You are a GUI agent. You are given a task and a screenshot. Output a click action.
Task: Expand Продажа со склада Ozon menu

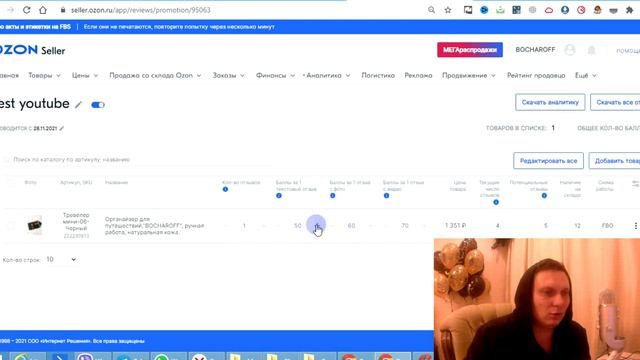pos(155,76)
